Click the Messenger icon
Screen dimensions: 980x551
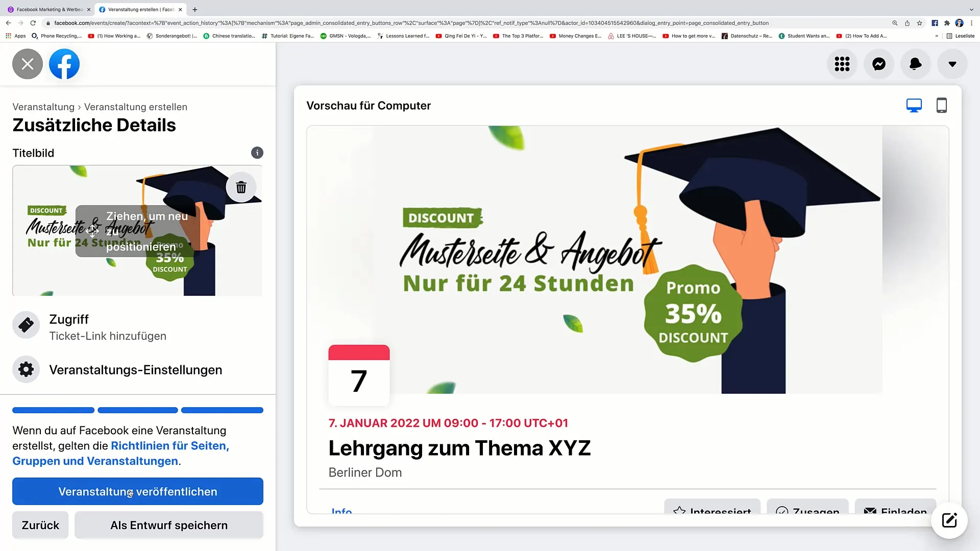[x=879, y=63]
